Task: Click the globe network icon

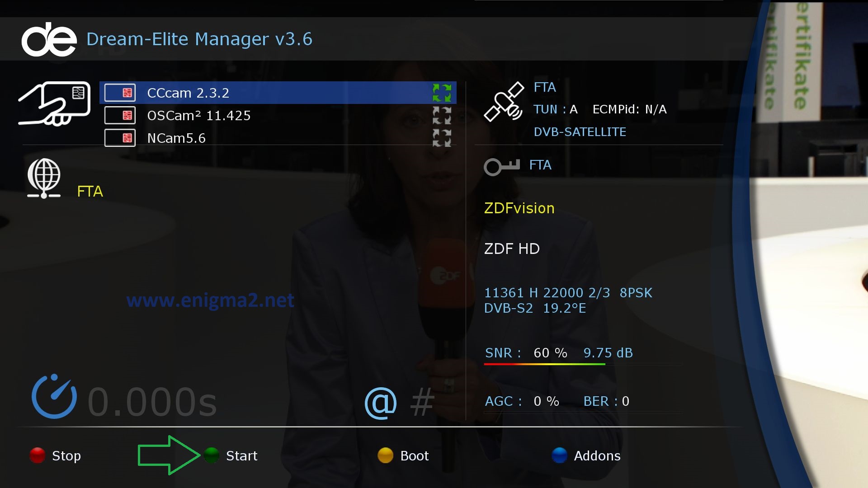Action: click(44, 178)
